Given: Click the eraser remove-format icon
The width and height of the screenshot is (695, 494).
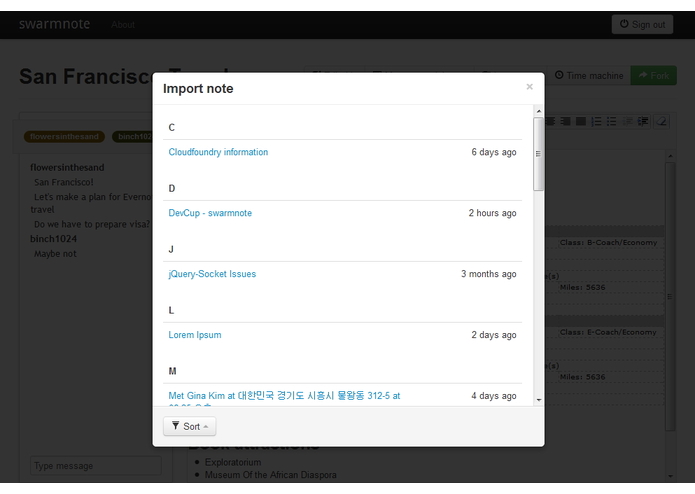Looking at the screenshot, I should point(661,121).
